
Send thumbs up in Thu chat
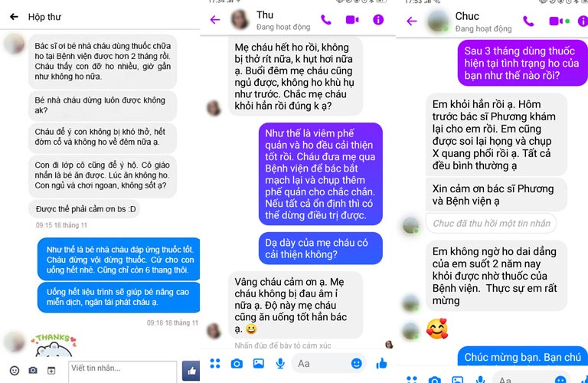(381, 363)
